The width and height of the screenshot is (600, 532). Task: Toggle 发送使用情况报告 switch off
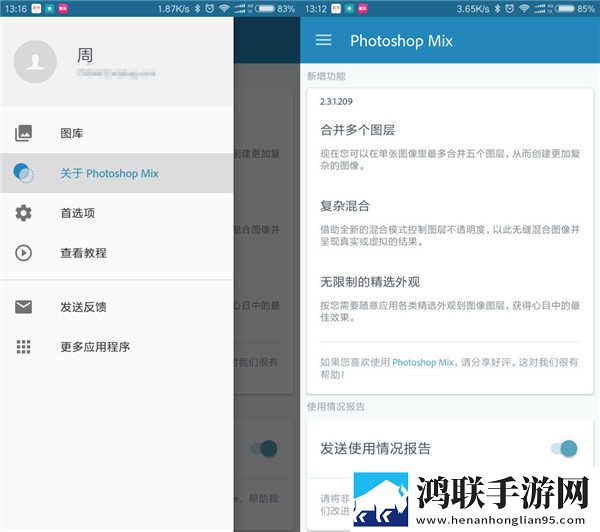click(564, 448)
